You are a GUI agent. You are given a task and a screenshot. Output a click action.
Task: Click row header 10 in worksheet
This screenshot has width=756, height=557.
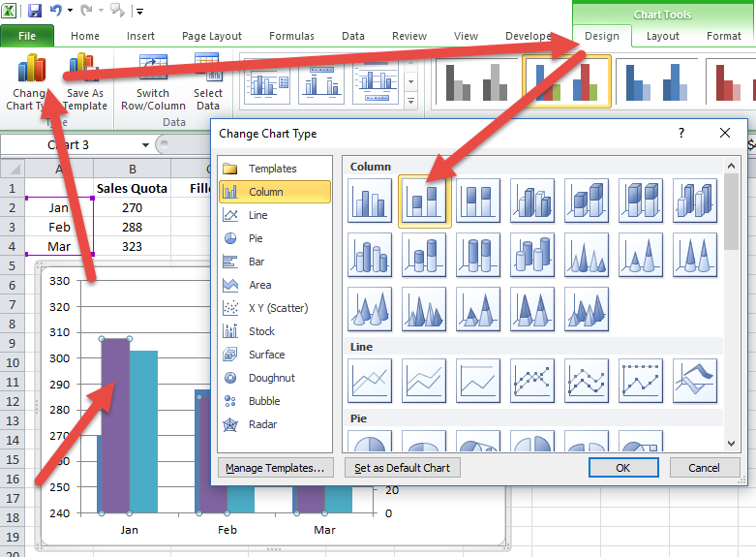click(x=13, y=362)
